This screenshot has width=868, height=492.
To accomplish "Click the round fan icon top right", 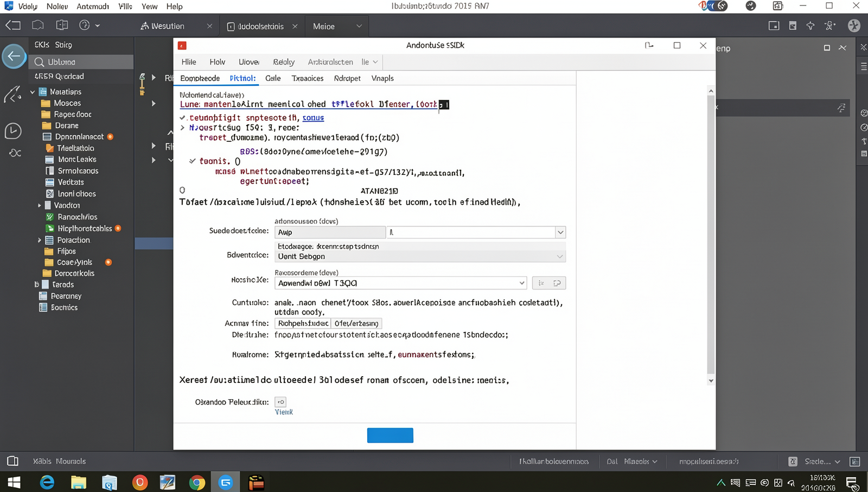I will 854,26.
